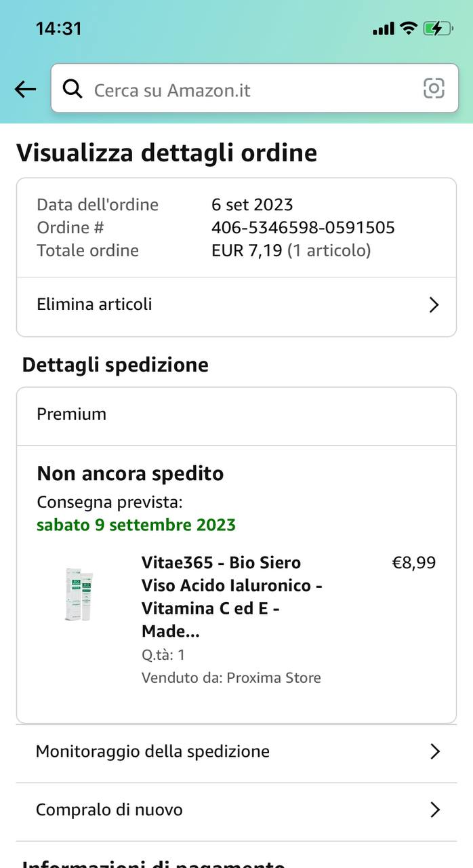
Task: Tap the Wi-Fi icon in status bar
Action: 408,28
